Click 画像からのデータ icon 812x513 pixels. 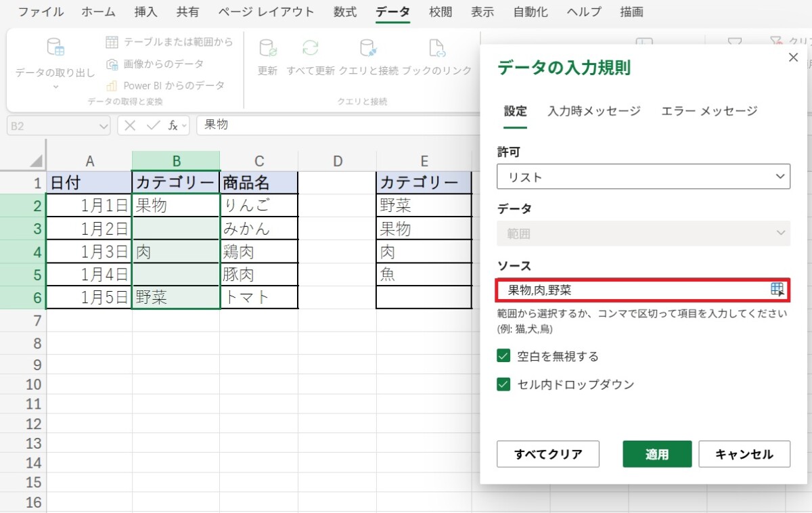(112, 64)
